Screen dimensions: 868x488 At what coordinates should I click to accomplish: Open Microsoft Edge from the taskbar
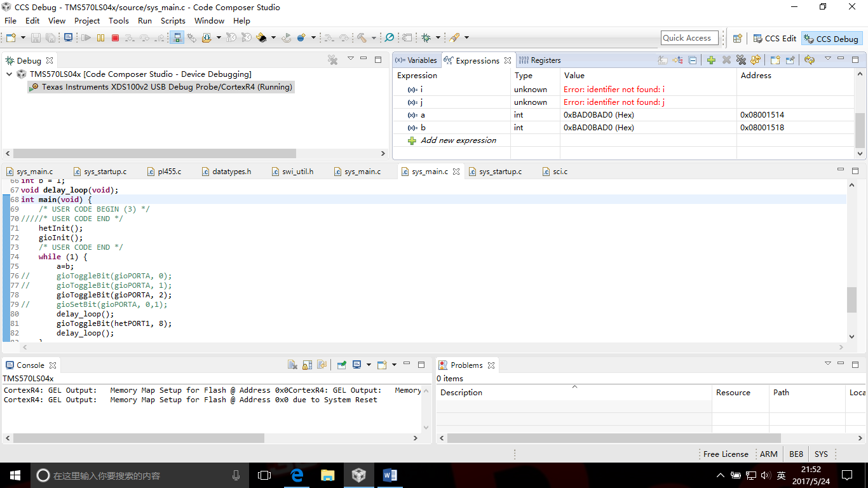(x=296, y=475)
